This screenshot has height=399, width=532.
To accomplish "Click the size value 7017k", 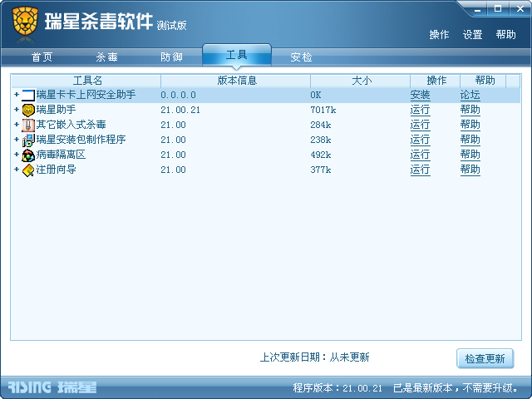I will point(323,111).
